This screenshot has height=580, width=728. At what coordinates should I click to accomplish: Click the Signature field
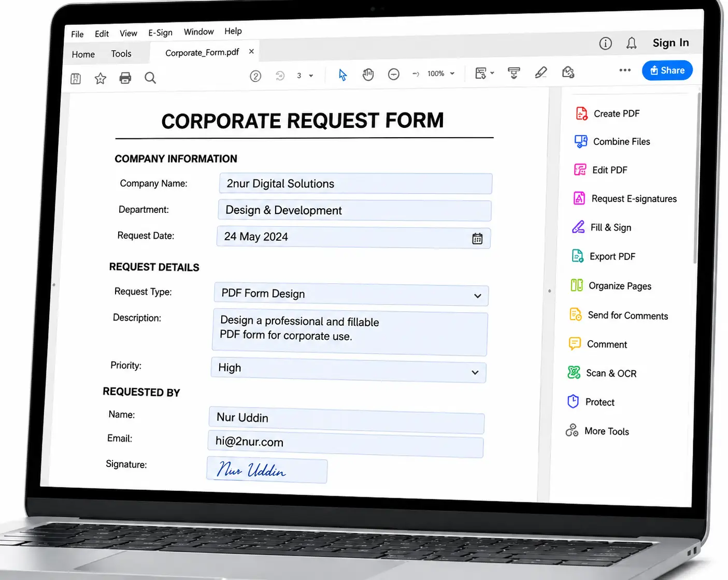click(267, 469)
